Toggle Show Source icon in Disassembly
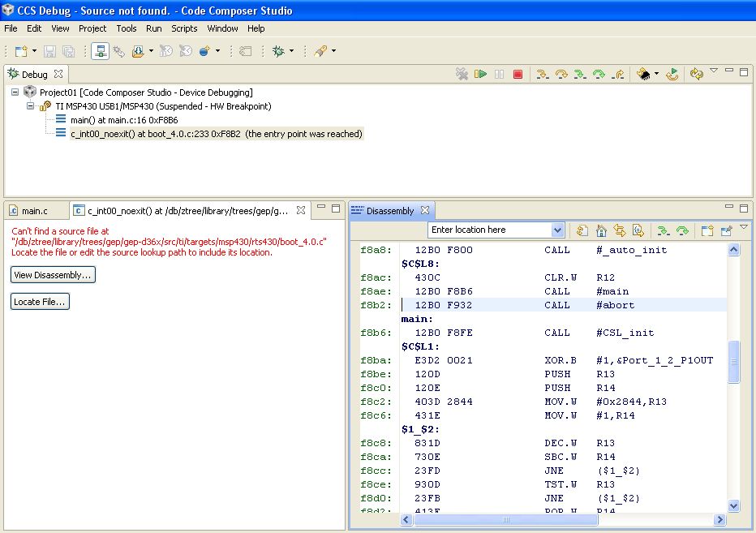This screenshot has width=756, height=533. click(x=638, y=230)
